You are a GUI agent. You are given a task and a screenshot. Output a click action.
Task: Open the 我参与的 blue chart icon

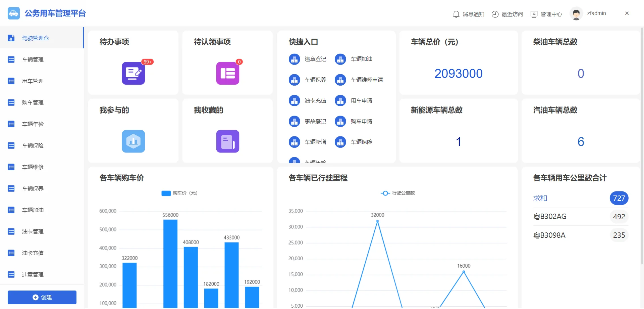[133, 141]
